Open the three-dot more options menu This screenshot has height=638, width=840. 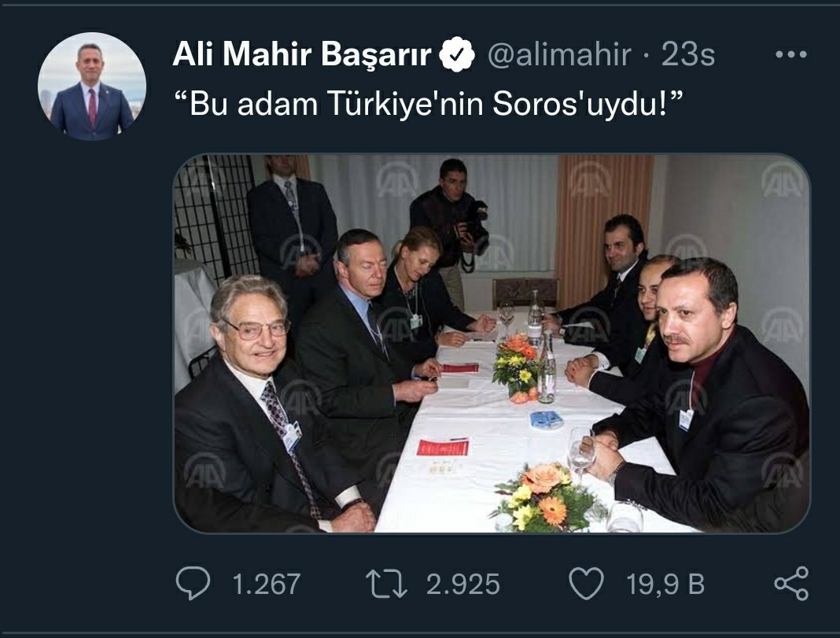click(790, 54)
